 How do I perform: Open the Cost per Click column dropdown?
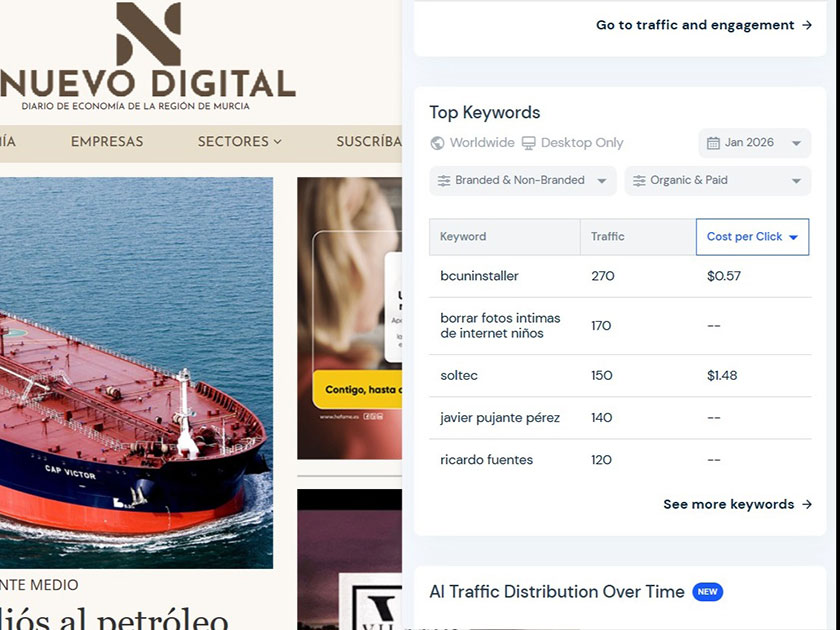point(752,237)
